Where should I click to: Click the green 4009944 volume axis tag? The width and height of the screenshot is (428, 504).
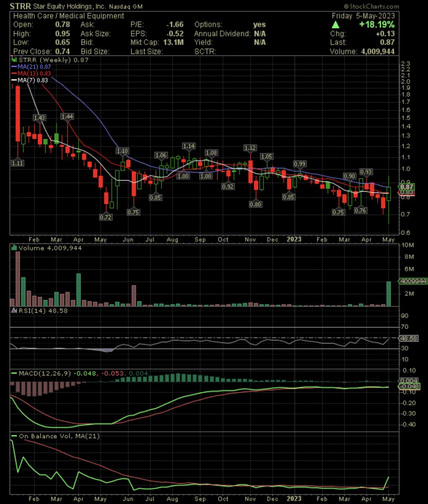click(412, 281)
